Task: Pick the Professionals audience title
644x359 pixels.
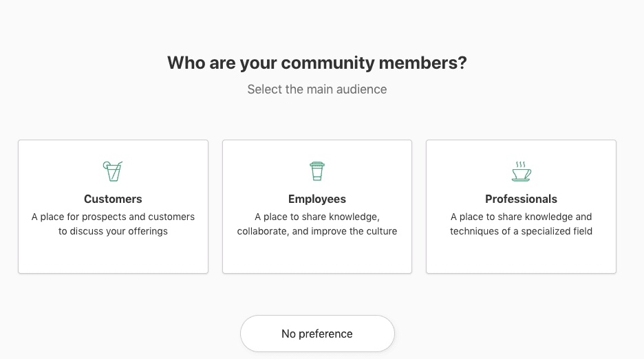Action: point(522,199)
